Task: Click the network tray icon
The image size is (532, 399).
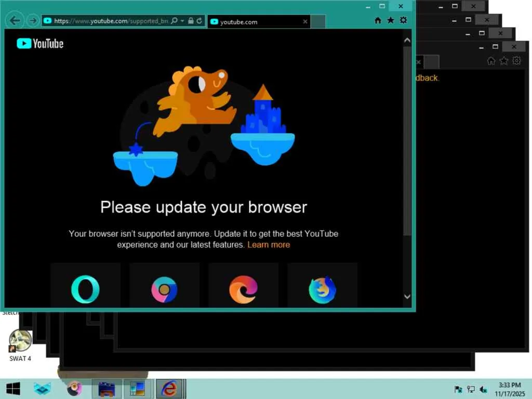Action: (471, 390)
